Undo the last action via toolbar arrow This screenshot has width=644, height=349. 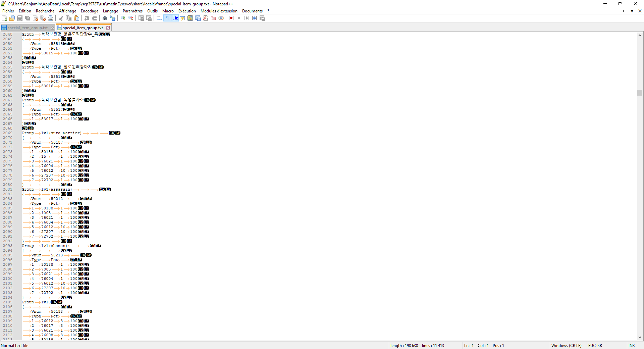coord(87,18)
